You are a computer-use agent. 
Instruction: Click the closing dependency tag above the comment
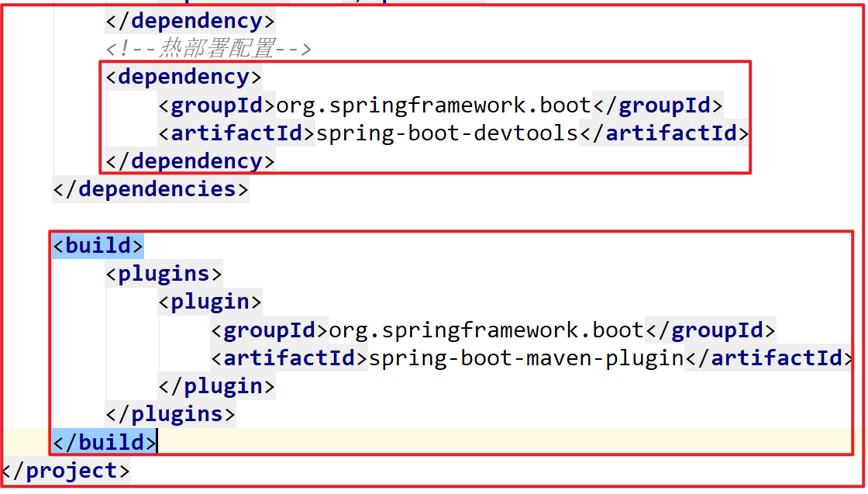(190, 21)
